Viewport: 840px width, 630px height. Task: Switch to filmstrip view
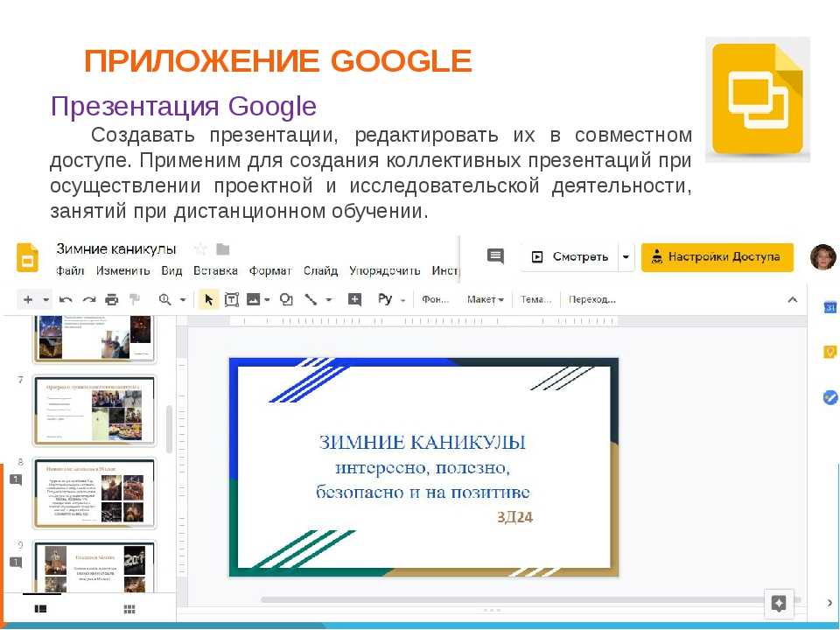tap(40, 609)
